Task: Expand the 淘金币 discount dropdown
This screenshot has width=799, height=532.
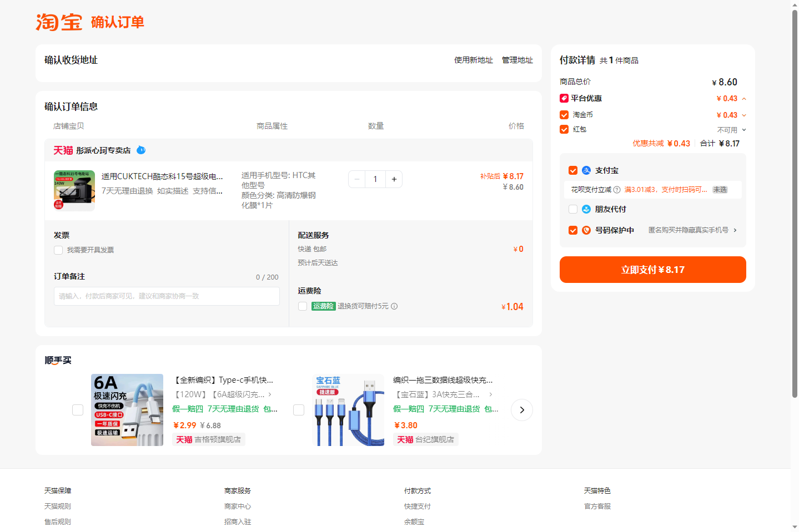Action: pyautogui.click(x=744, y=115)
